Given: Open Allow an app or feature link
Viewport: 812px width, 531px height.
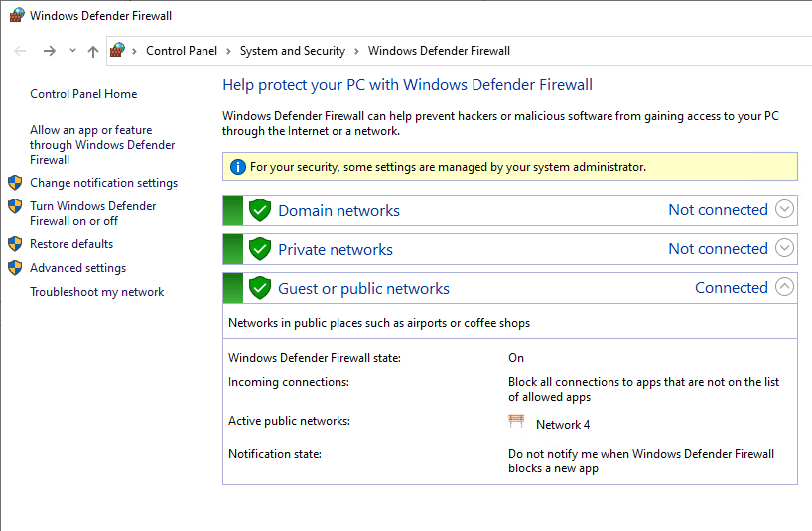Looking at the screenshot, I should pos(102,144).
